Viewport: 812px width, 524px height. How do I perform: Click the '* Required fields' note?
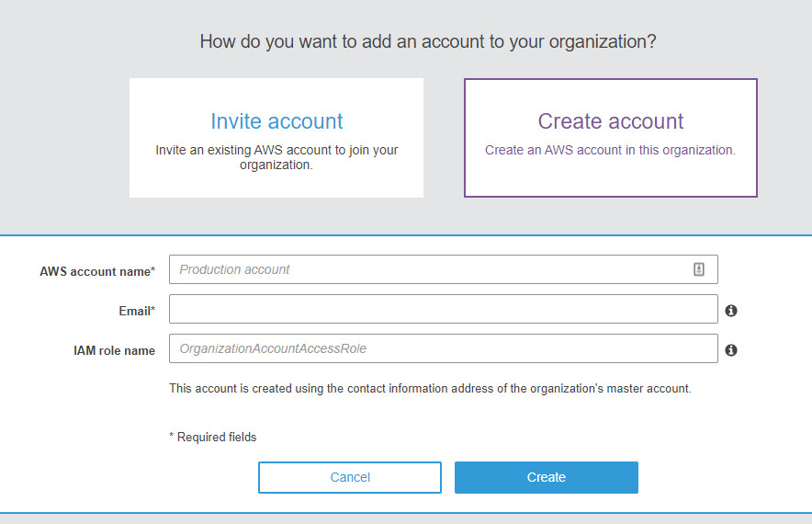tap(213, 438)
